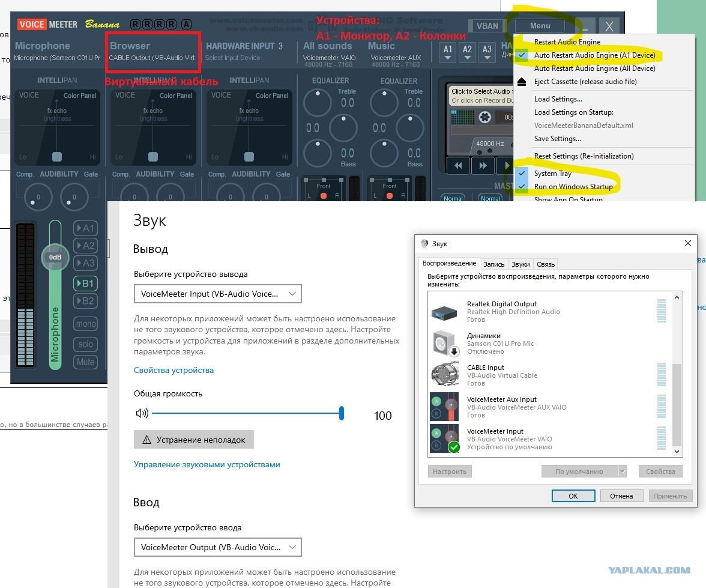
Task: Open the input device dropdown VoiceMeeter Output
Action: (x=217, y=547)
